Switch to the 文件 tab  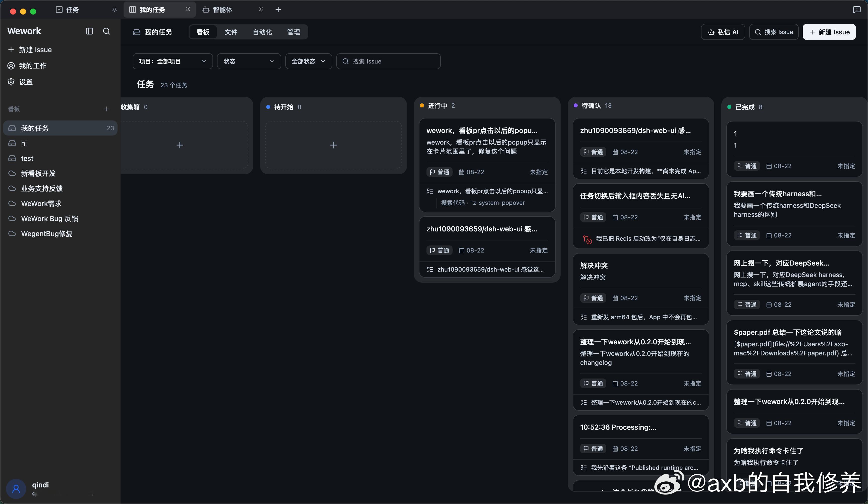tap(231, 32)
